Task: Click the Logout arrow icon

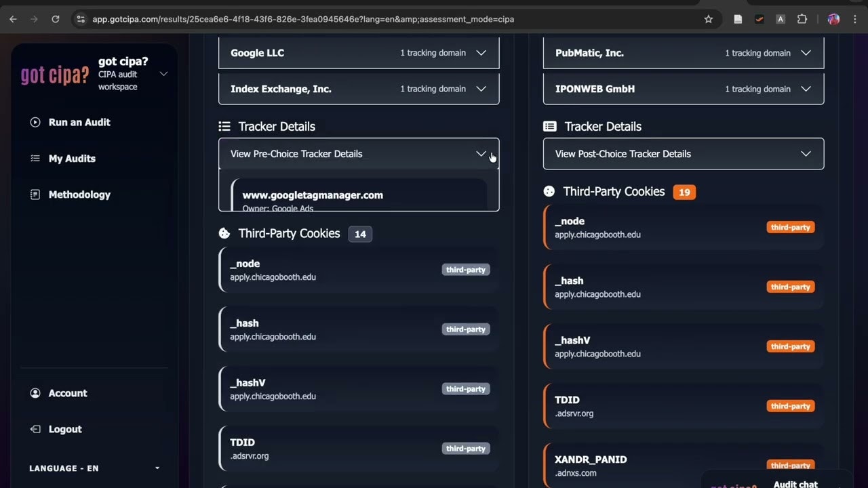Action: [x=35, y=429]
